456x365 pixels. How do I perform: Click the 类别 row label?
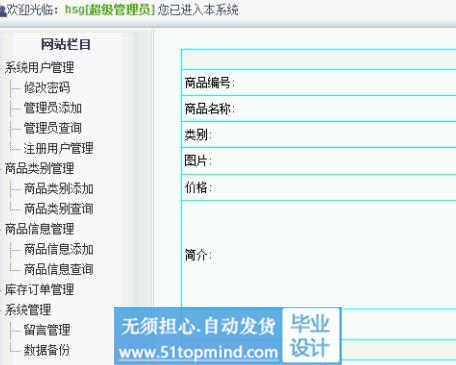198,135
